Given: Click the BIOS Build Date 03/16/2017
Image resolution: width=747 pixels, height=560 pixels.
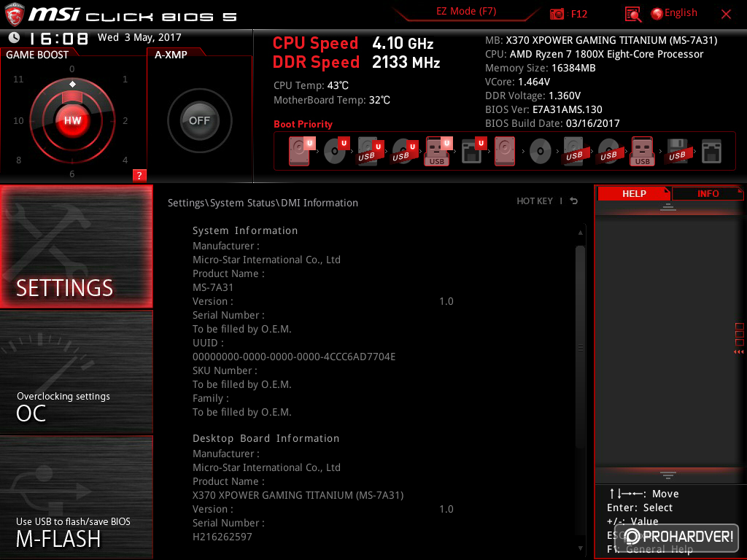Looking at the screenshot, I should pos(552,123).
